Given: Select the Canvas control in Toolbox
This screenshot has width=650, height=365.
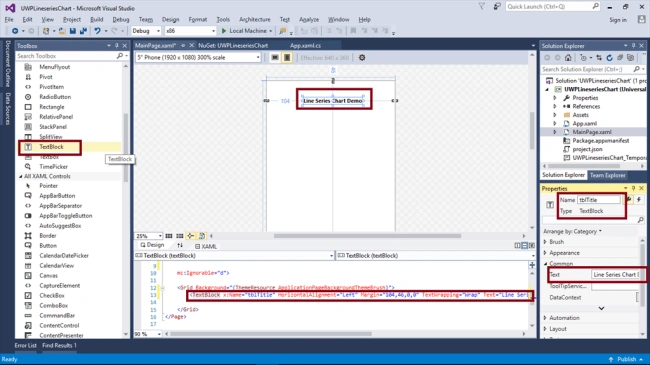Looking at the screenshot, I should coord(48,275).
